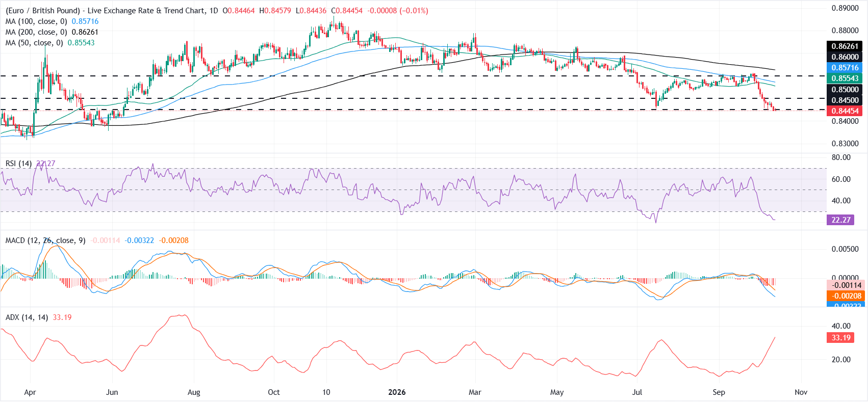Click the Mar date label on time axis

[475, 392]
